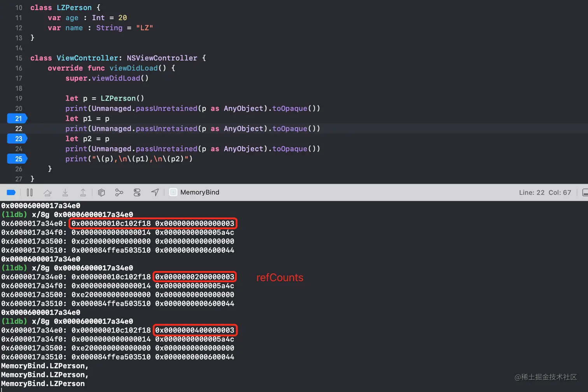Open the Debug View Hierarchy

pyautogui.click(x=101, y=192)
